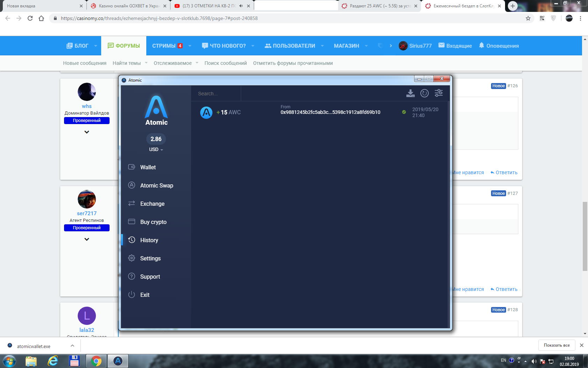Bookmark this page with star icon

pos(528,18)
